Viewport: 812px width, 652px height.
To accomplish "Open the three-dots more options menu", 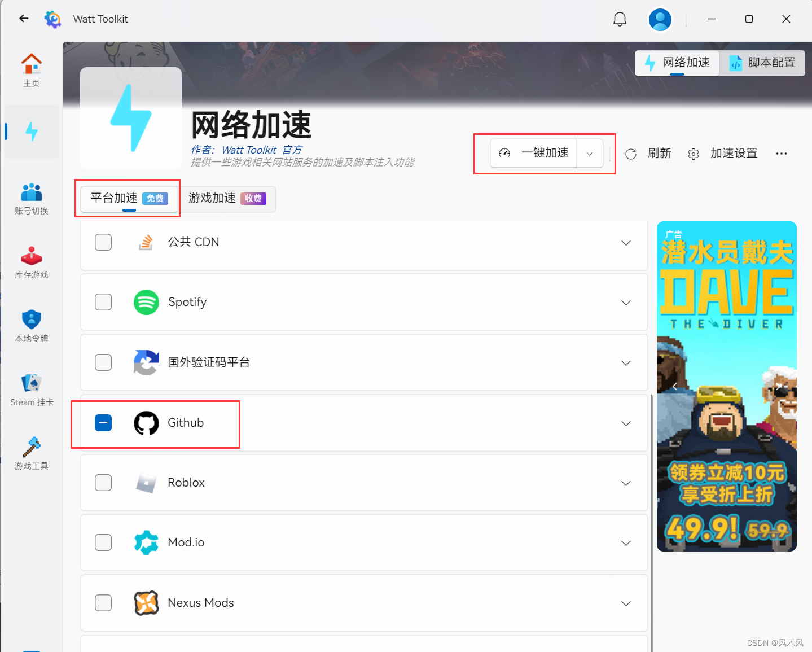I will (781, 154).
